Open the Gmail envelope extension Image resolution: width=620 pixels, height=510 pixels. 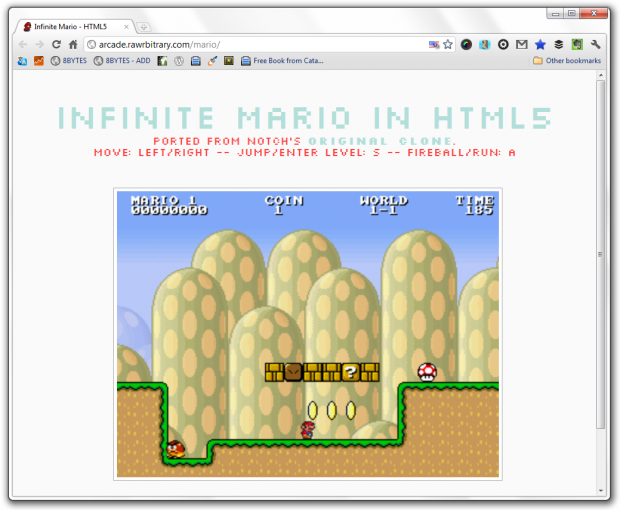[522, 45]
